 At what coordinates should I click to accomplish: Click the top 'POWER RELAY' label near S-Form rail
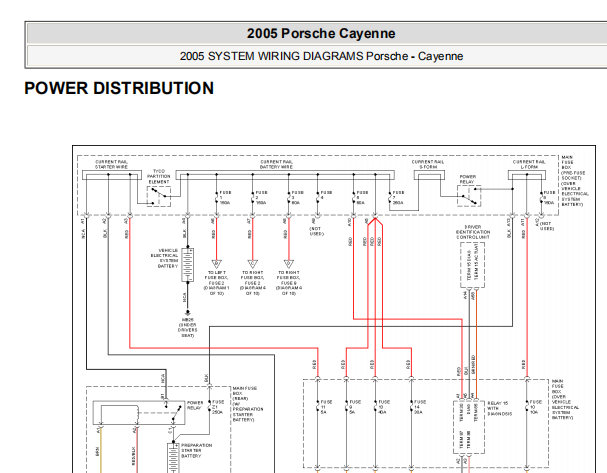point(467,179)
